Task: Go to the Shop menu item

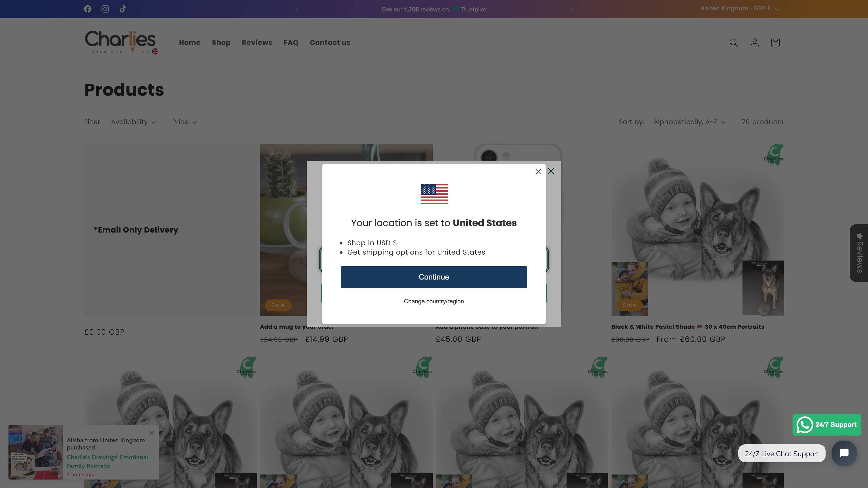Action: click(x=221, y=43)
